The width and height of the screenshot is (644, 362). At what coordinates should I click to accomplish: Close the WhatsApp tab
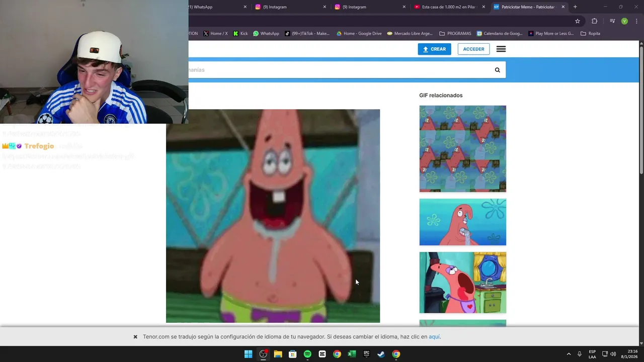pyautogui.click(x=246, y=7)
